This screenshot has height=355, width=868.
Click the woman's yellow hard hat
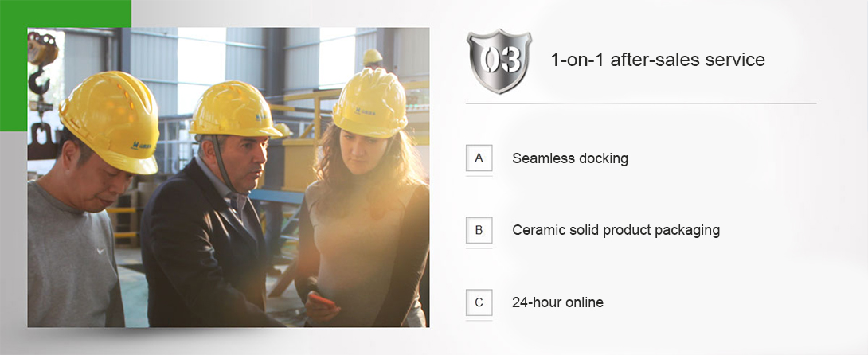[x=370, y=103]
